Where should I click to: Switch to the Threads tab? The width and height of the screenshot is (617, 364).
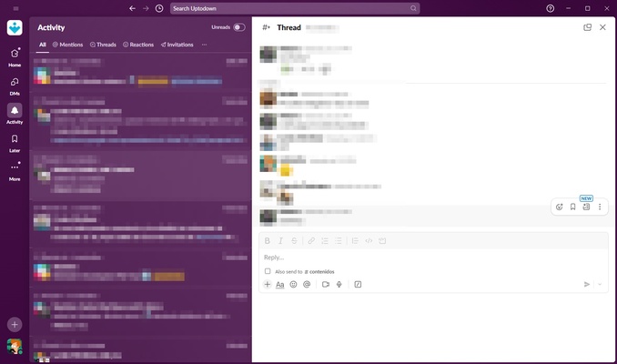103,45
